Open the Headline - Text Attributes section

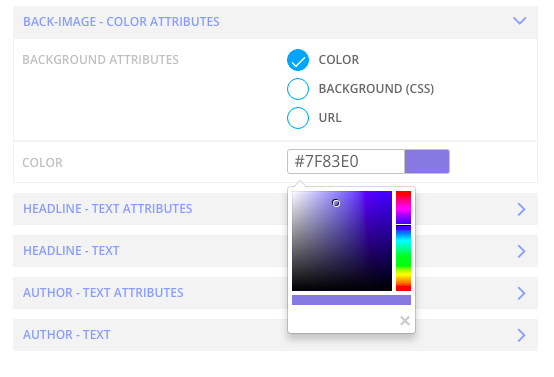pos(276,209)
